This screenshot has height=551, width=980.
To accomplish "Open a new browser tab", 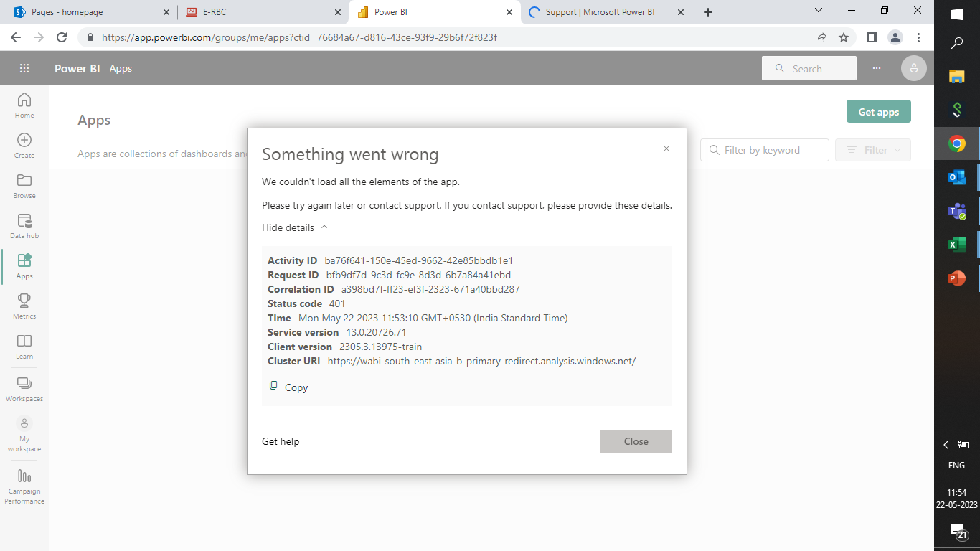I will [708, 12].
